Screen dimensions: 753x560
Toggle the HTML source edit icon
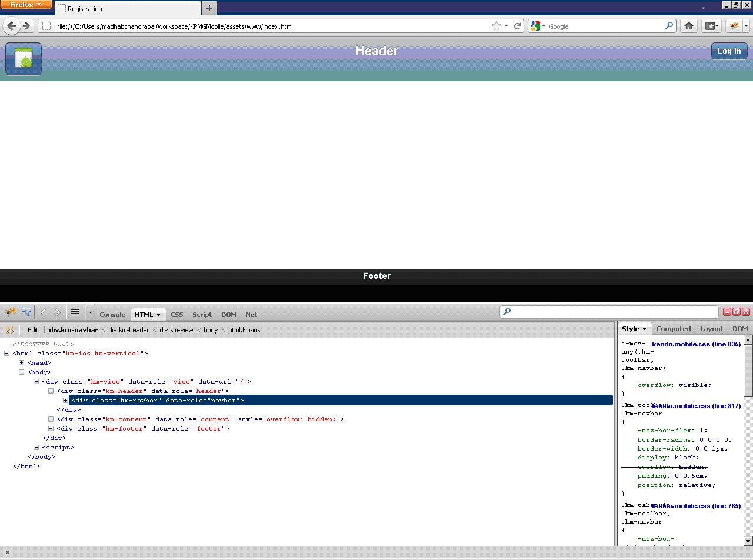click(10, 330)
